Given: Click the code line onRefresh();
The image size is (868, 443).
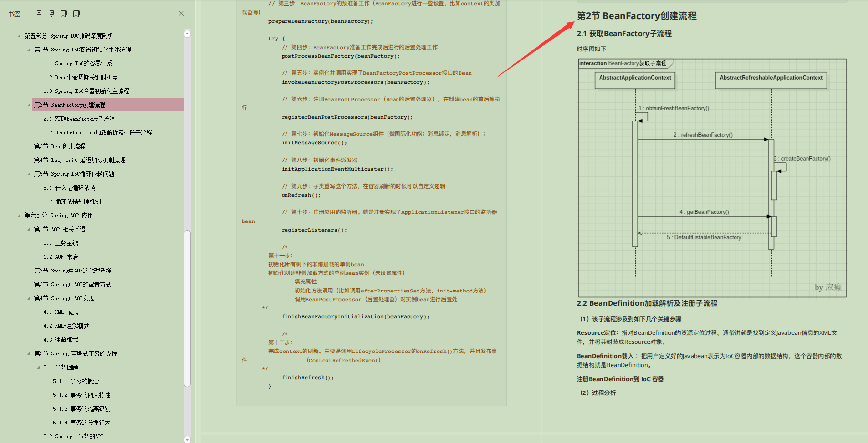Looking at the screenshot, I should (301, 195).
